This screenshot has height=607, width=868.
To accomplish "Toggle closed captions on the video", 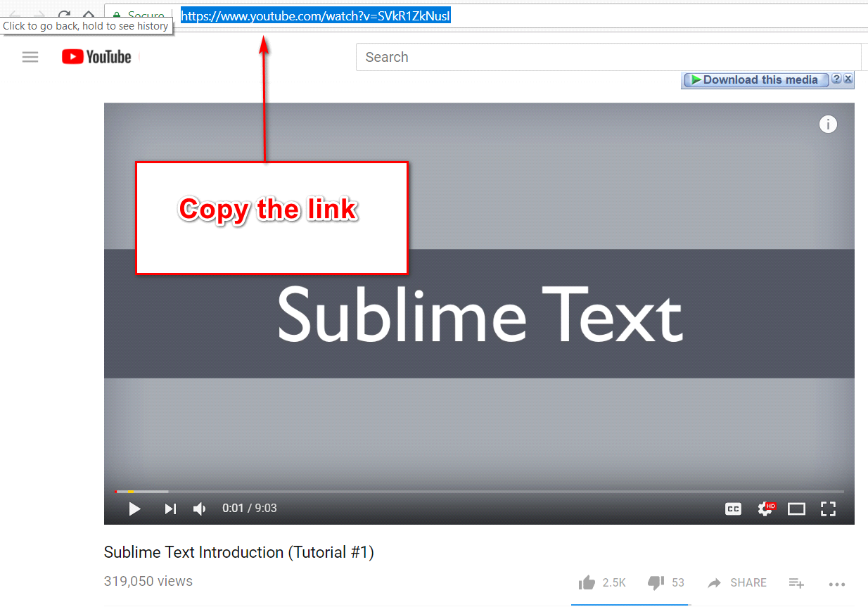I will click(x=733, y=509).
